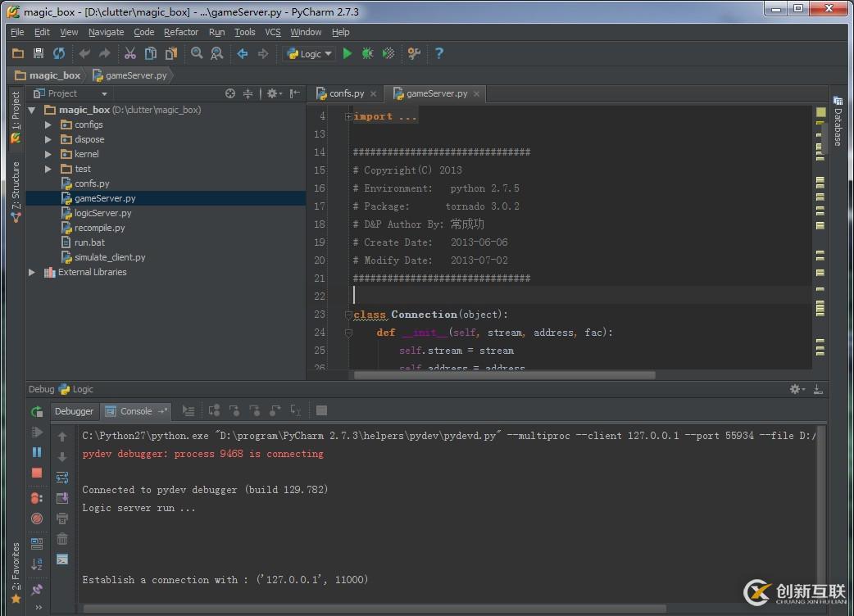Click the cut scissors icon
The height and width of the screenshot is (616, 854).
(x=129, y=53)
